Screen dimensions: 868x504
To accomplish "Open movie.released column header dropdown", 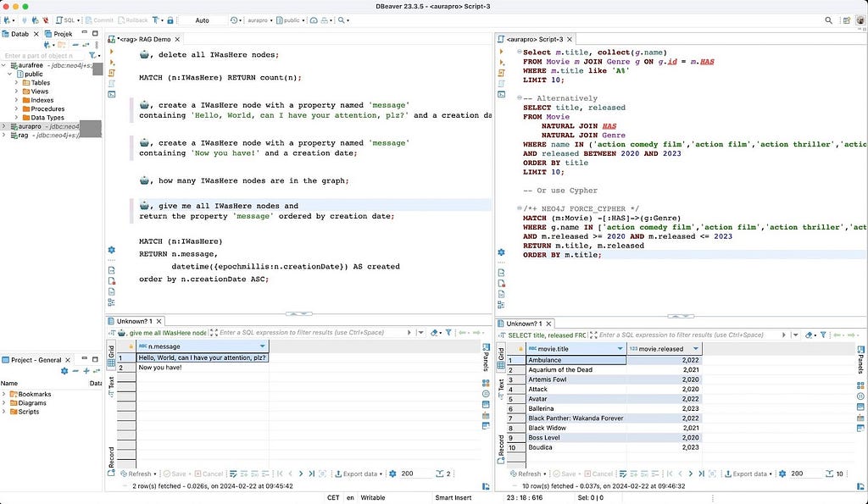I will (696, 348).
